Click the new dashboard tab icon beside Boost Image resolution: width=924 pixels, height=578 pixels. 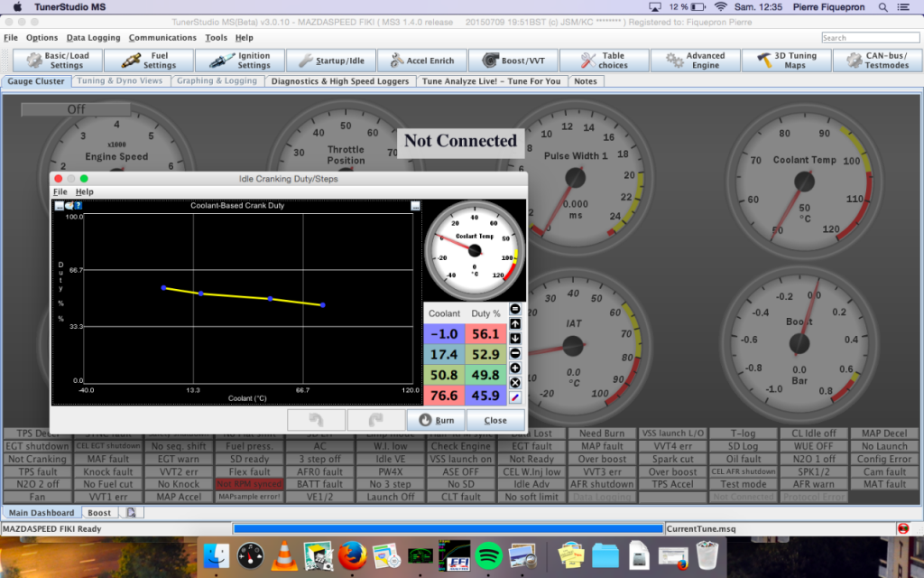tap(131, 513)
